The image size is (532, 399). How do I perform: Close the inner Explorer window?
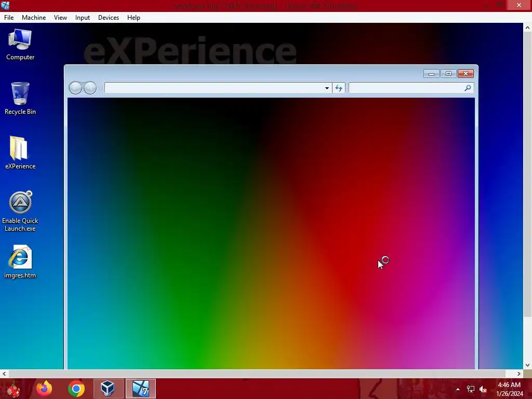(x=465, y=74)
